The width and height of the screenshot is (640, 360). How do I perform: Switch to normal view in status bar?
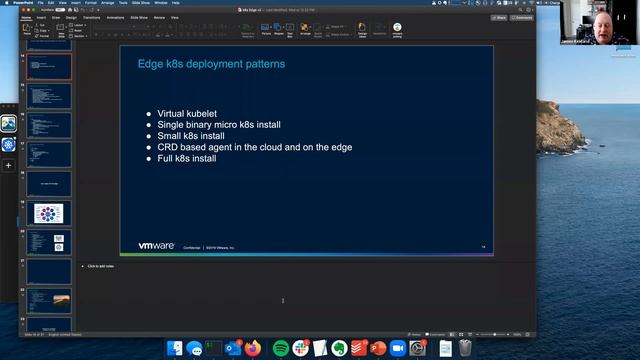[451, 335]
